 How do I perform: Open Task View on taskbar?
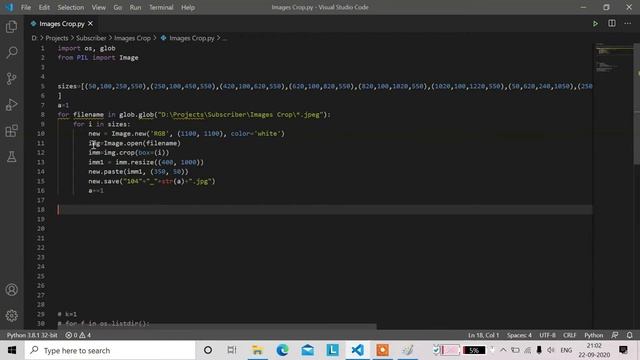[232, 350]
